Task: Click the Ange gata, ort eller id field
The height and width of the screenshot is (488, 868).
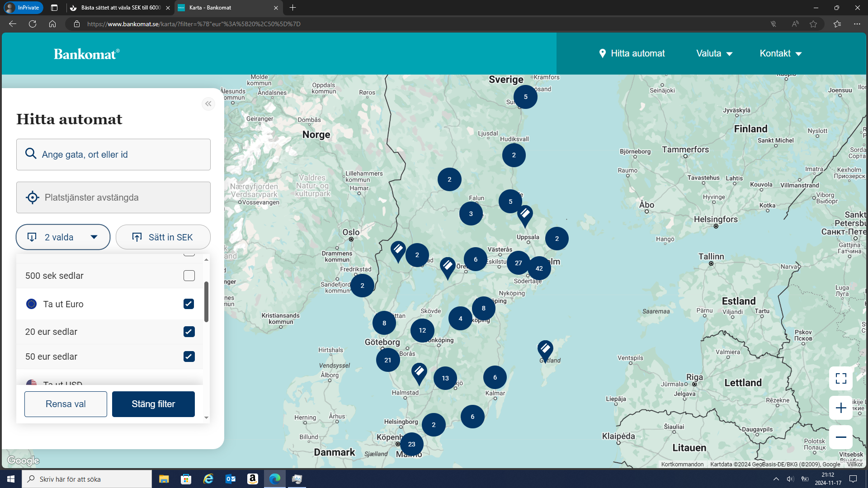Action: [113, 155]
